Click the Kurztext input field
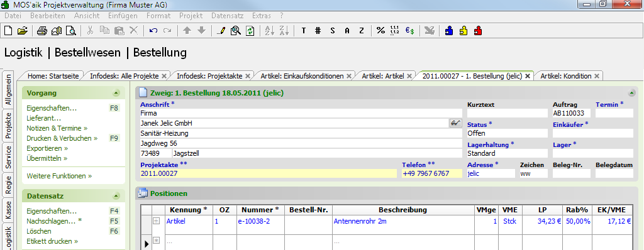 pyautogui.click(x=508, y=113)
